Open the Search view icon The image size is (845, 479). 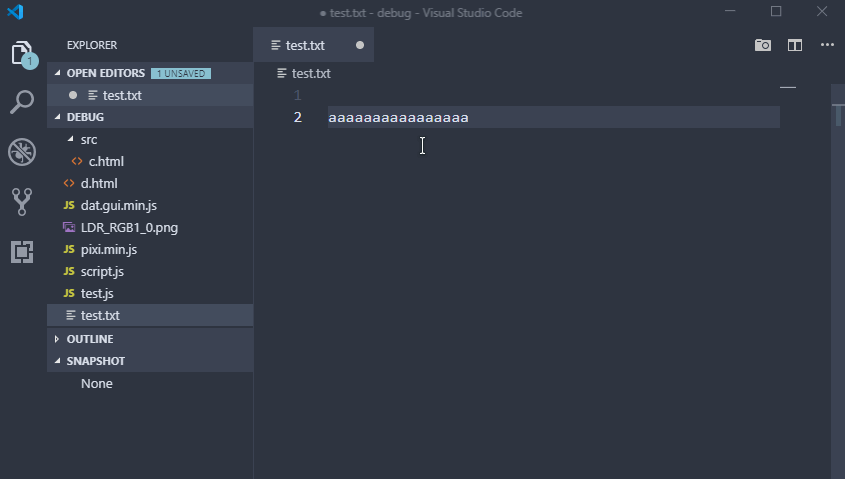click(x=22, y=102)
